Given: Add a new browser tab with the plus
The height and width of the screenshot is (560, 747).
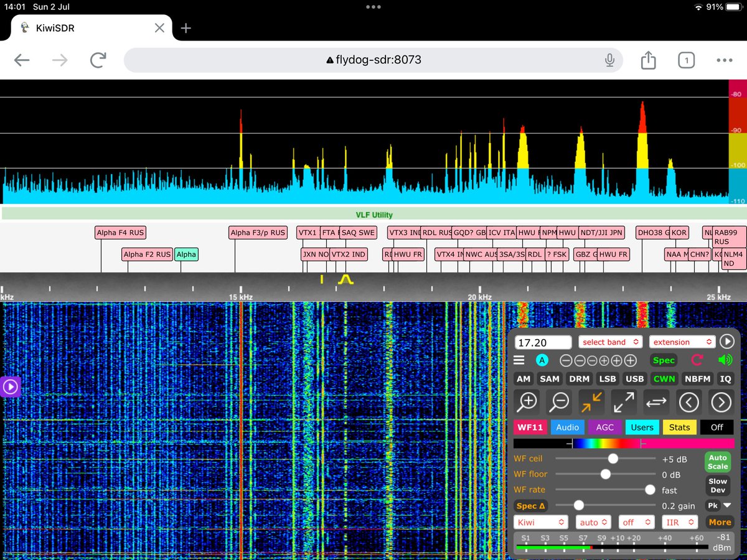Looking at the screenshot, I should click(186, 28).
